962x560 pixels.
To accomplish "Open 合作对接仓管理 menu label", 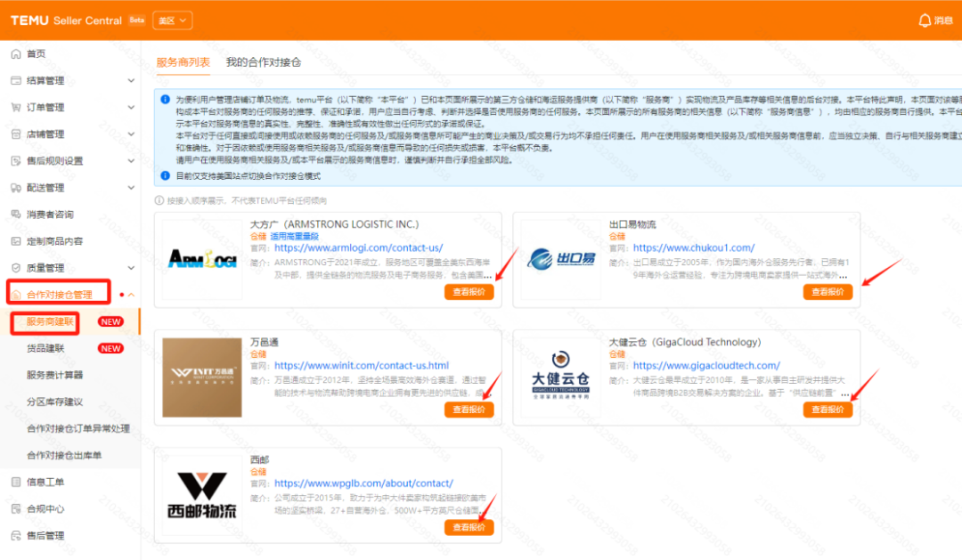I will click(60, 295).
